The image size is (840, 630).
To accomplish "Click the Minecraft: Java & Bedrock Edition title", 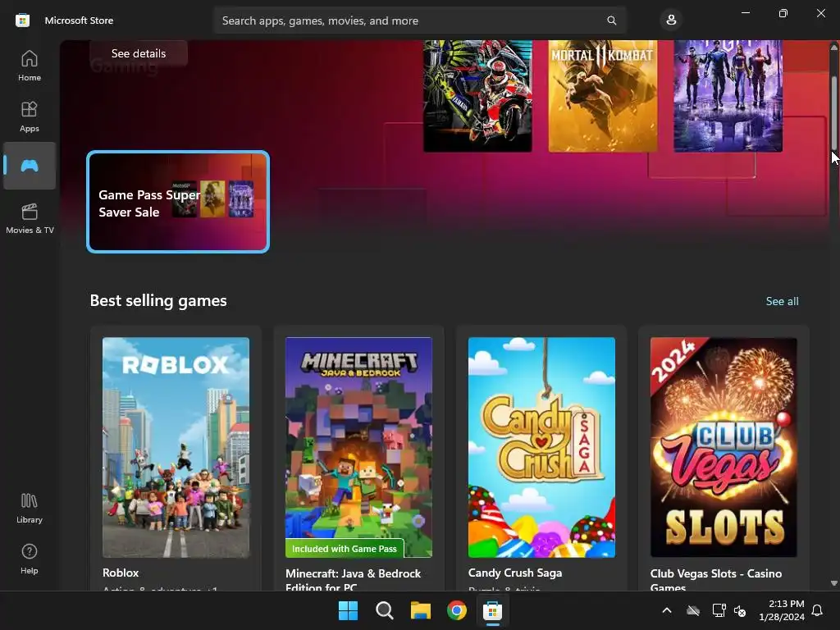I will (353, 580).
